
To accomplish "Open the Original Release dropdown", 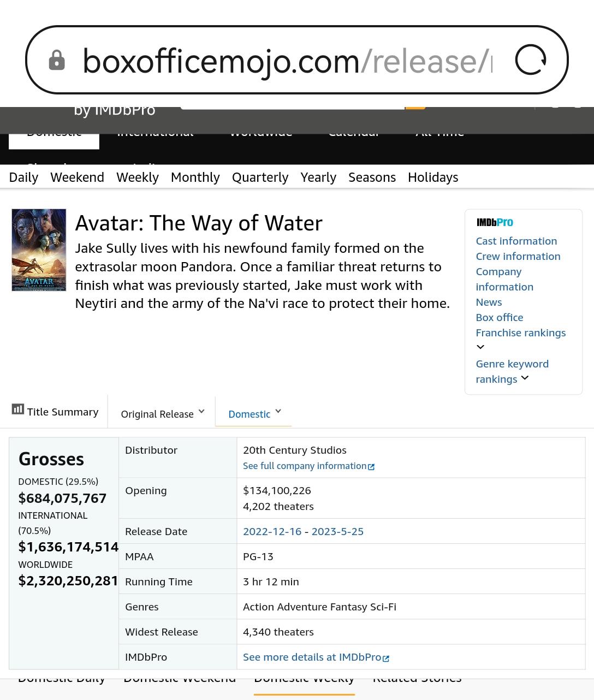I will pyautogui.click(x=162, y=413).
